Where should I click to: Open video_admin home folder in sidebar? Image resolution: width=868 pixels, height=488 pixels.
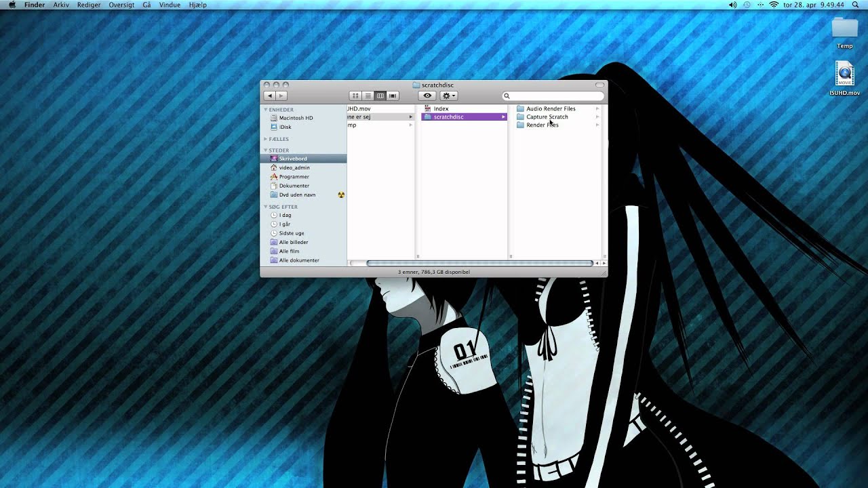point(303,167)
